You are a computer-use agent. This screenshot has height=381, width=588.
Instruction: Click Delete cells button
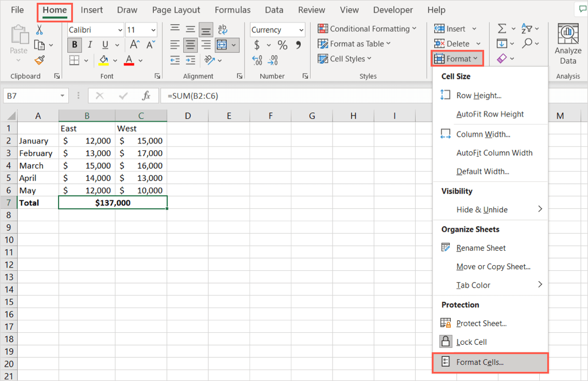[452, 44]
